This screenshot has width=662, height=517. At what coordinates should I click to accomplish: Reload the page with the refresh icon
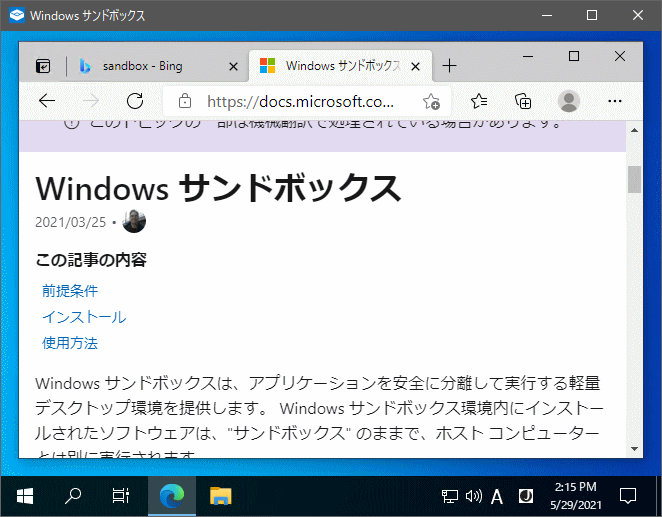coord(135,101)
